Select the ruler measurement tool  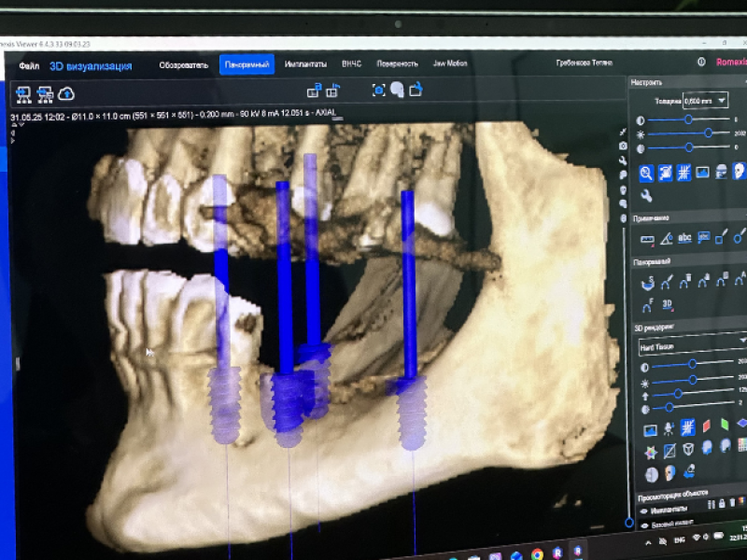click(x=647, y=239)
